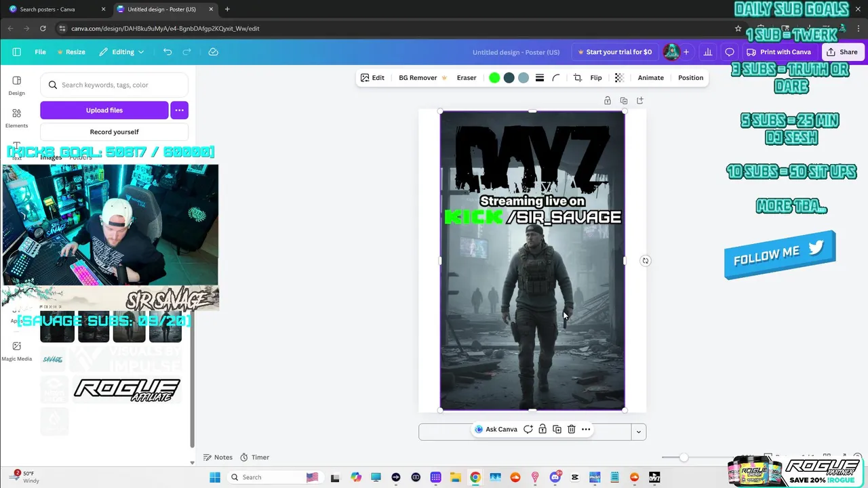Open the Resize option
868x488 pixels.
71,52
